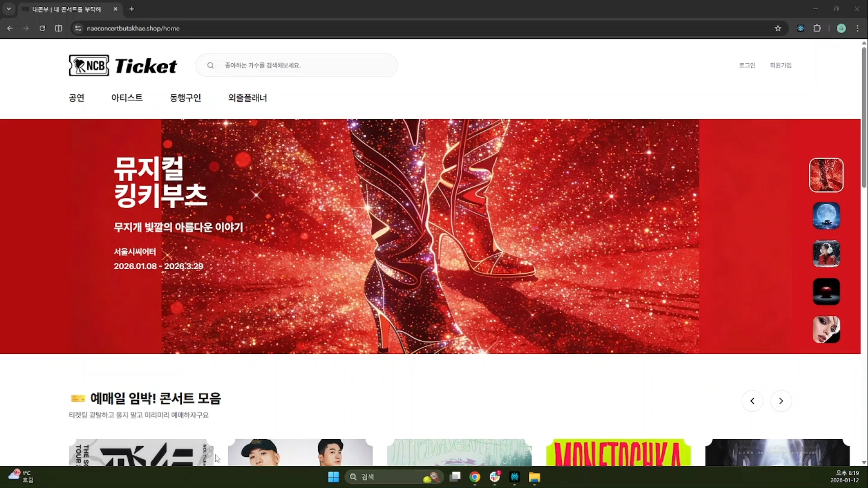Open the dark cathedral concert card
Viewport: 868px width, 488px height.
(x=778, y=452)
